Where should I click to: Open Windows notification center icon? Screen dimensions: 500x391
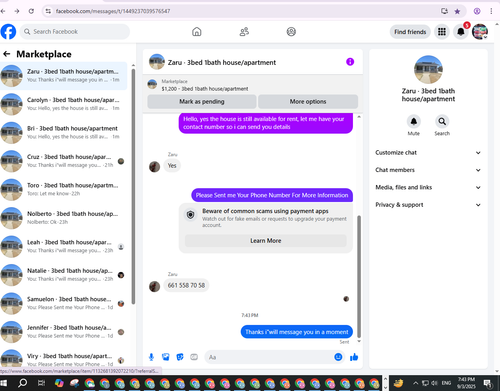[x=488, y=383]
